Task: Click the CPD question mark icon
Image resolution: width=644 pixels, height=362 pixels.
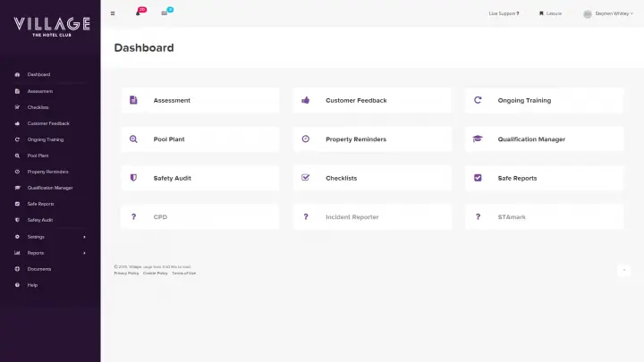Action: 133,216
